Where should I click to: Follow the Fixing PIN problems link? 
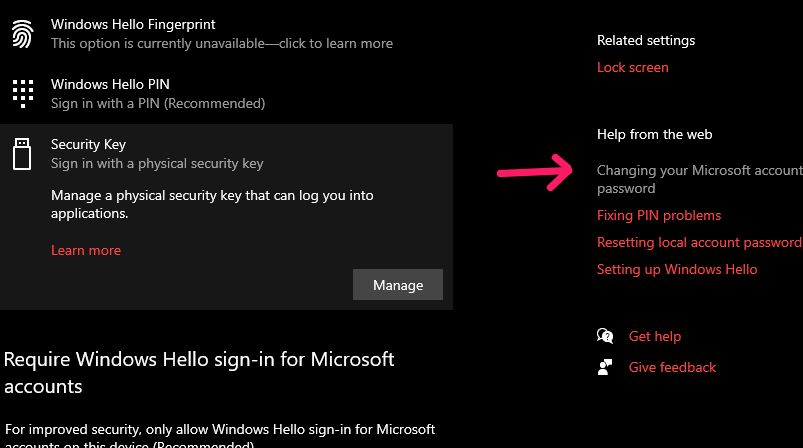(658, 215)
